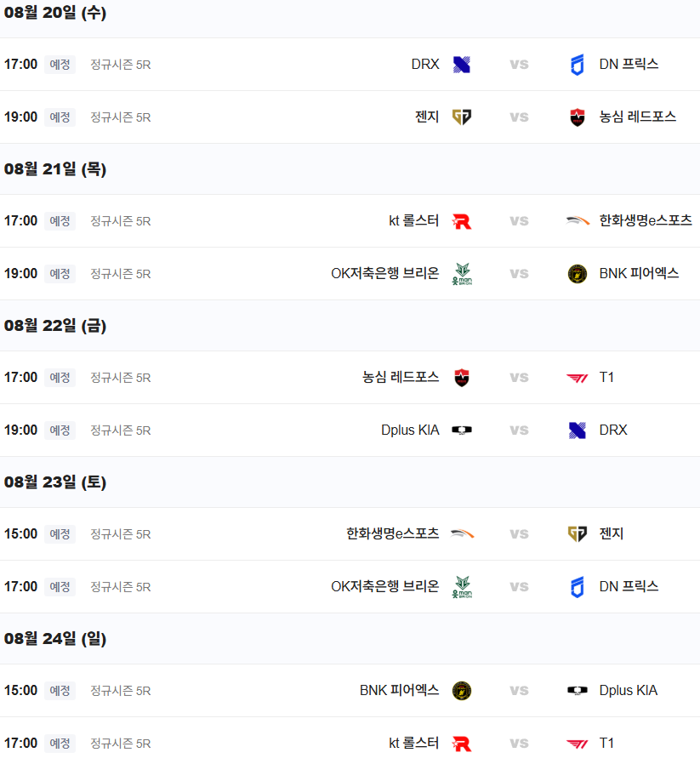The height and width of the screenshot is (764, 700).
Task: Click the BNK 피어엑스 logo in the 08월 21일 match
Action: pos(578,274)
